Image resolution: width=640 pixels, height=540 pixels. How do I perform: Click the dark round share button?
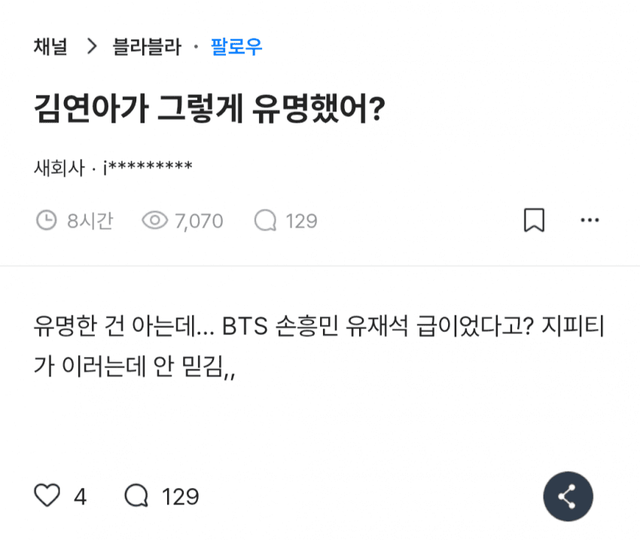coord(568,496)
